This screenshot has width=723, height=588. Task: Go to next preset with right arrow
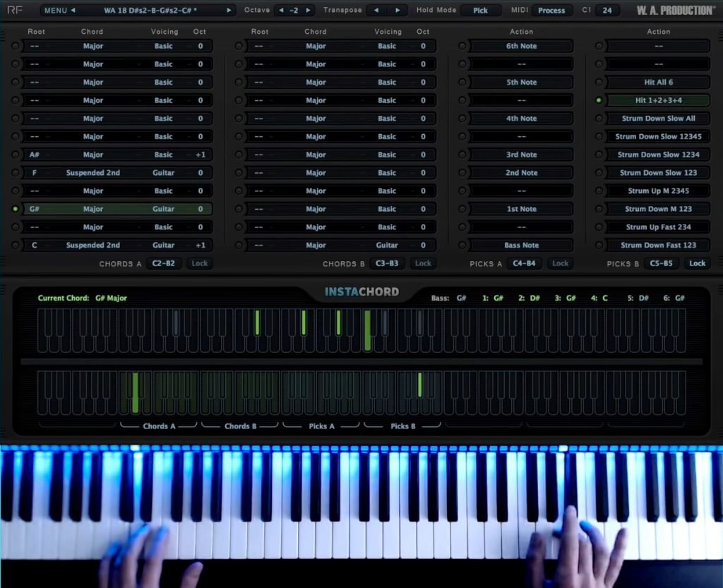pyautogui.click(x=229, y=10)
